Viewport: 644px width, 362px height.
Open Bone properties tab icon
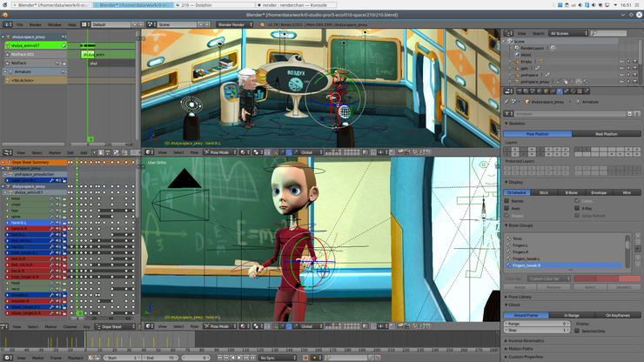[567, 91]
